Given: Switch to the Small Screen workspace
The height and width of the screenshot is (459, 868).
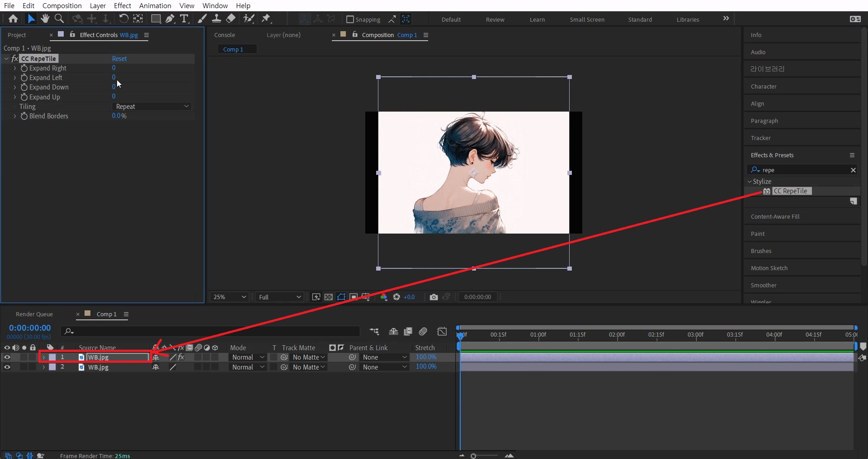Looking at the screenshot, I should tap(587, 19).
